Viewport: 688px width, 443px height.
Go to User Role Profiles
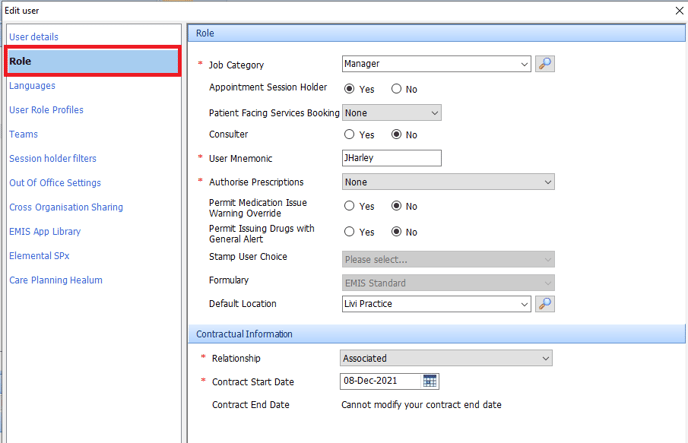(46, 110)
